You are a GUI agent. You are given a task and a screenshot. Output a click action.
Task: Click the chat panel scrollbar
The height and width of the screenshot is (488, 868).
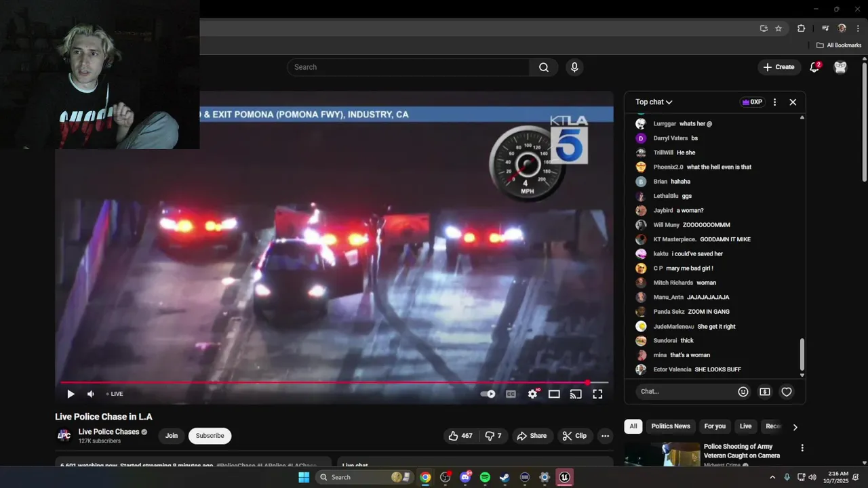tap(802, 354)
